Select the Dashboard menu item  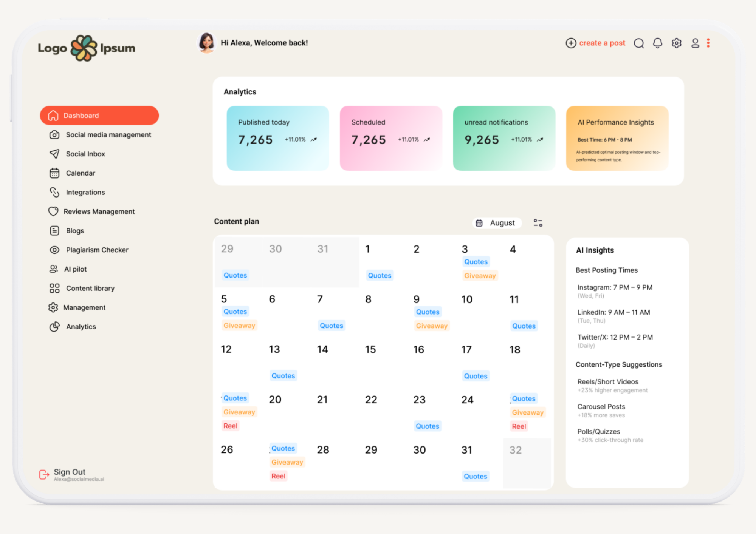click(x=81, y=115)
